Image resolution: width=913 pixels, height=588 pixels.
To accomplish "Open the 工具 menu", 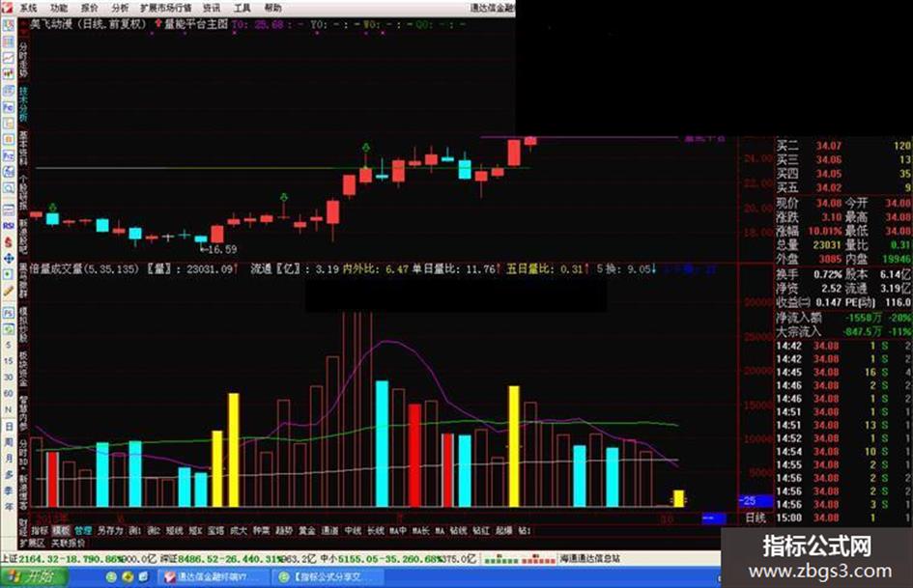I will point(242,8).
